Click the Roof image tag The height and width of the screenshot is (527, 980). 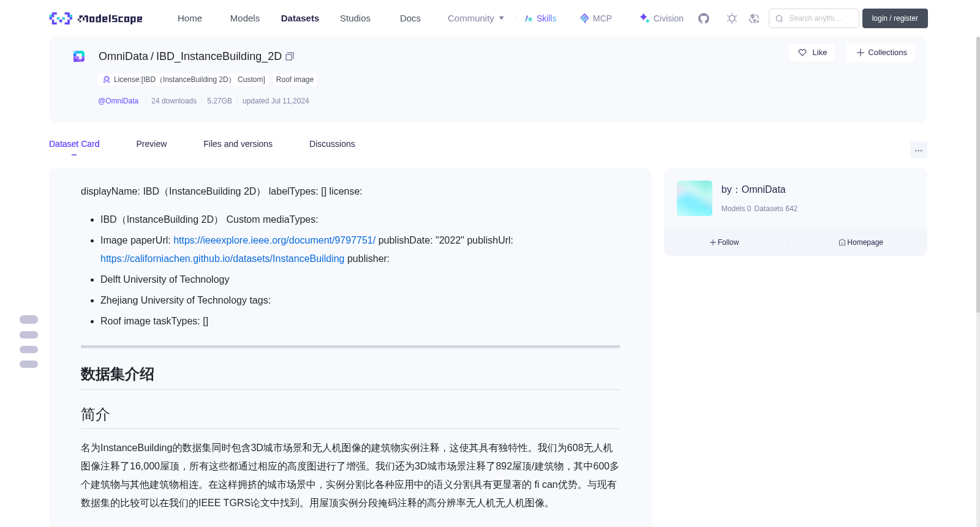(295, 80)
